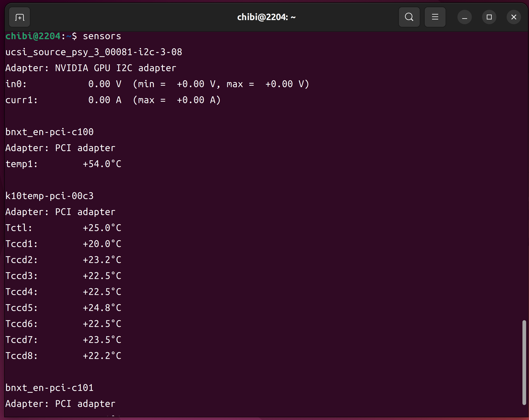
Task: Click the sensors command text
Action: 102,36
